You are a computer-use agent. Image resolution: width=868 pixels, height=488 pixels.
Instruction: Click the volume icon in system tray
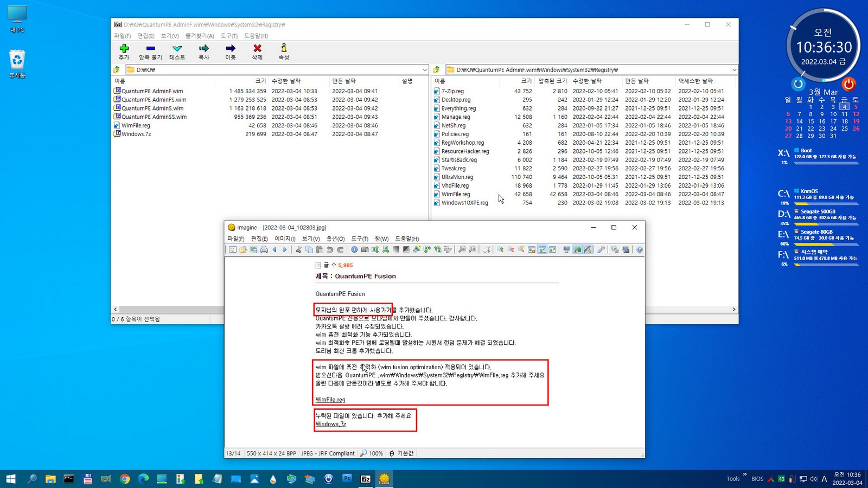click(x=813, y=479)
